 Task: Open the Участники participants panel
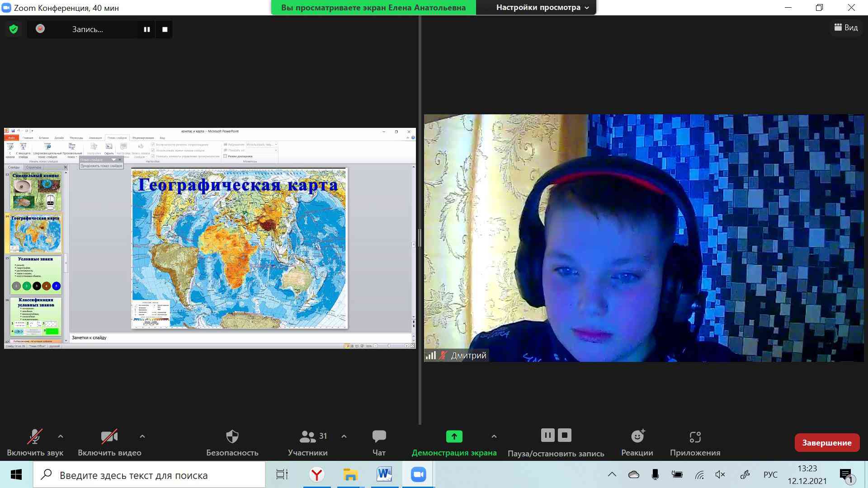click(x=308, y=443)
